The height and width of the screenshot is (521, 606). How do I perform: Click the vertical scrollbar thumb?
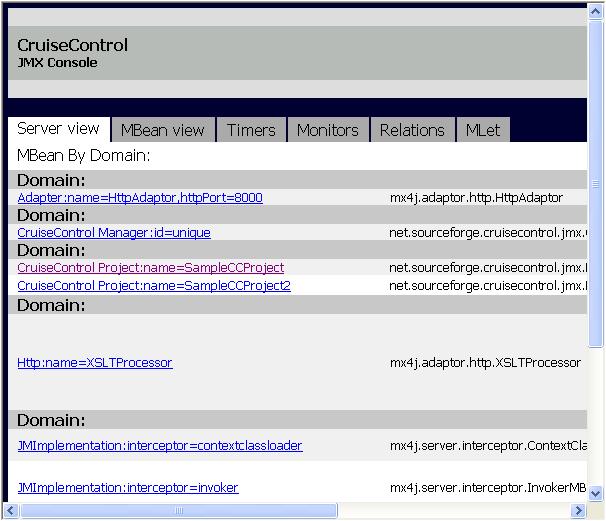[x=596, y=184]
